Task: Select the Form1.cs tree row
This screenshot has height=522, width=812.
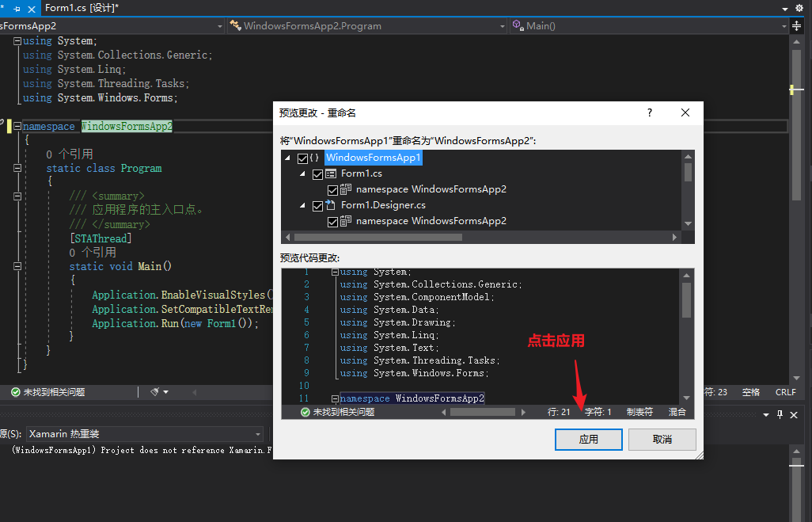Action: point(362,173)
